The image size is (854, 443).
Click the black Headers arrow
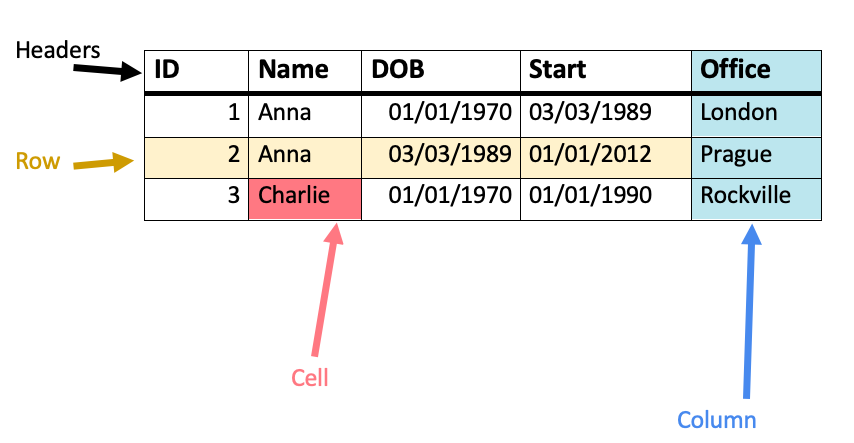pyautogui.click(x=107, y=70)
